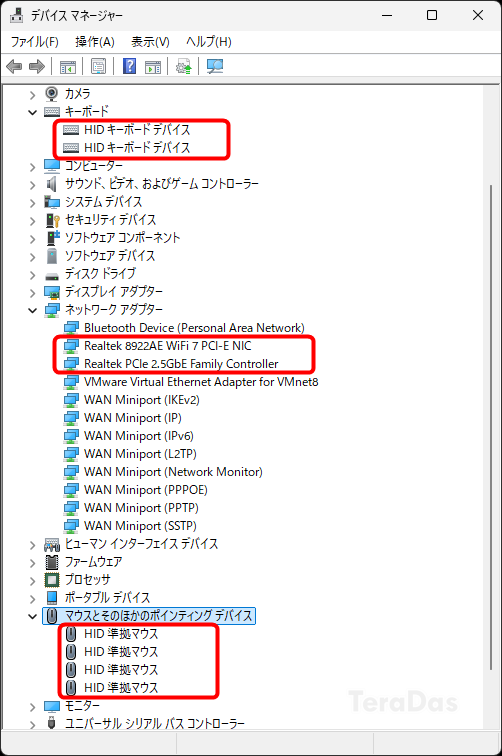Click the Show/Hide console tree icon
The width and height of the screenshot is (502, 756).
point(68,66)
